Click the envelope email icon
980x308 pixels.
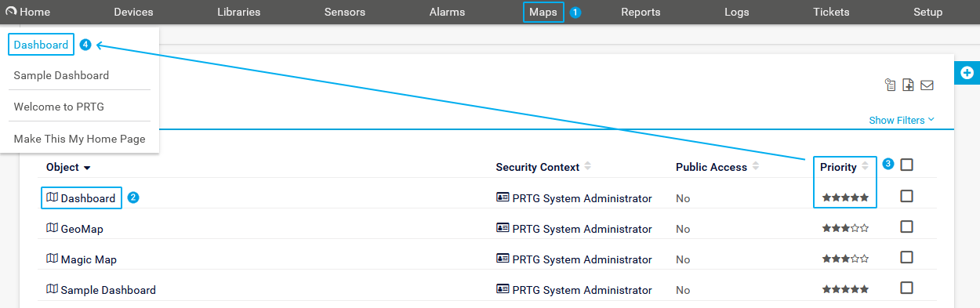[x=927, y=85]
